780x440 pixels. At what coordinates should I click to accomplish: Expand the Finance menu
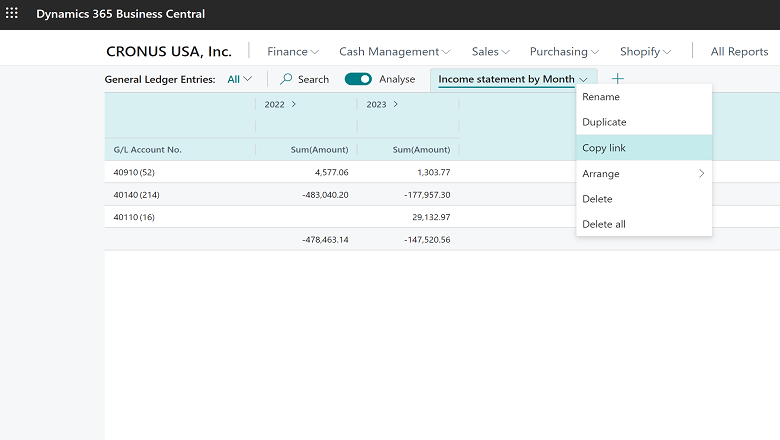click(x=293, y=52)
